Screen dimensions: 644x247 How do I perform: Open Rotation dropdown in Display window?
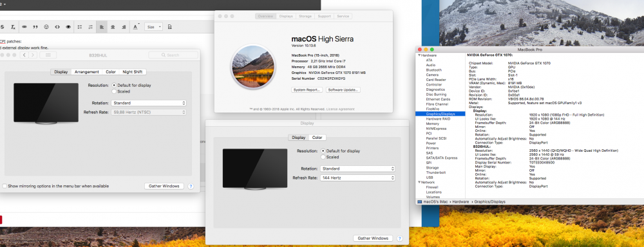(357, 169)
